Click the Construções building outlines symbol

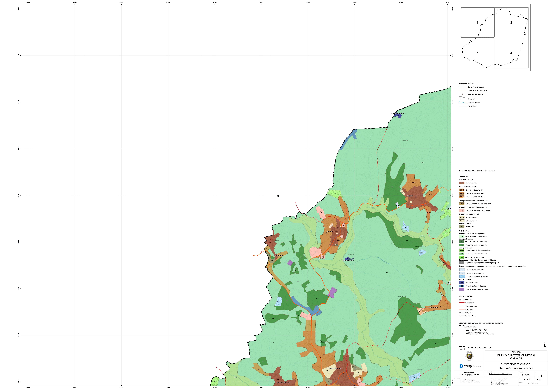pyautogui.click(x=462, y=98)
